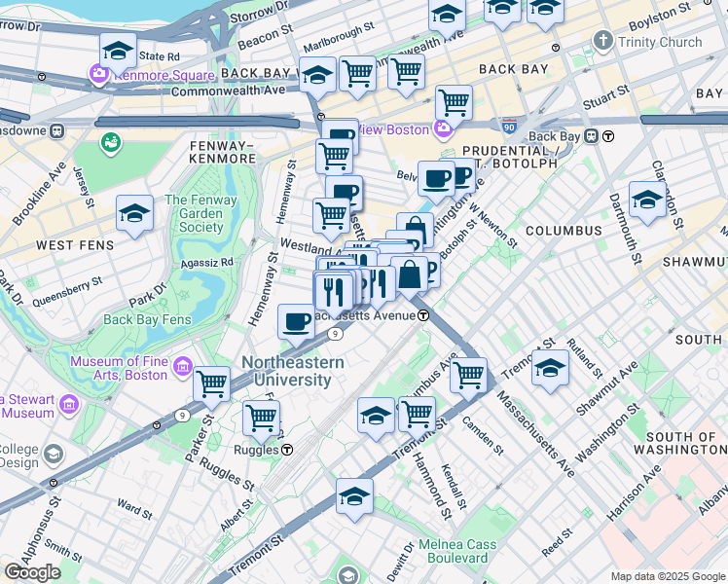Click the Massachusetts Avenue T station icon
Image resolution: width=728 pixels, height=584 pixels.
pyautogui.click(x=423, y=315)
